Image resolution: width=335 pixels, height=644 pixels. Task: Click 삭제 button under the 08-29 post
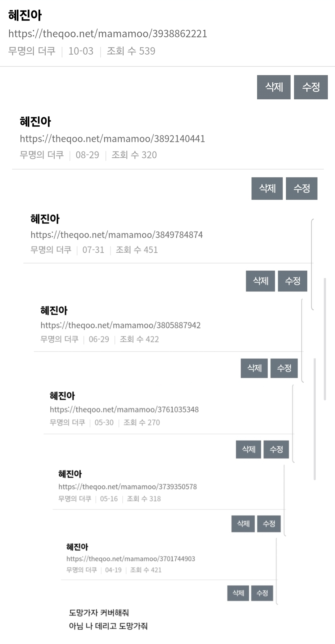267,188
